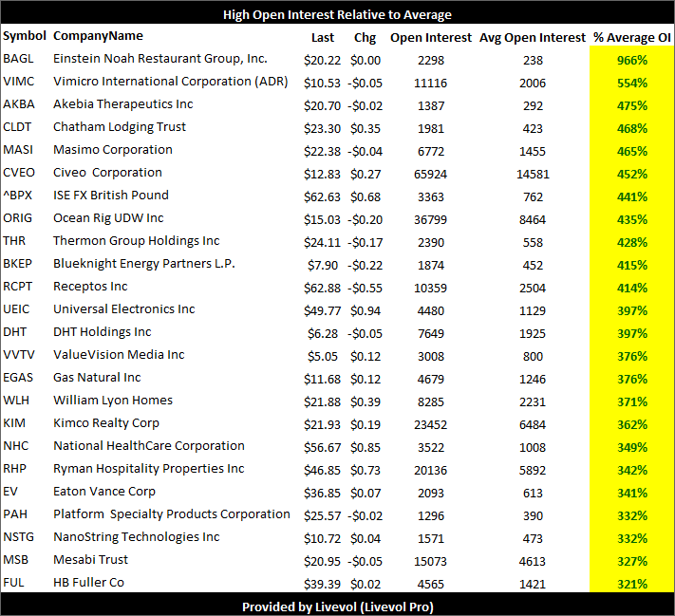Image resolution: width=675 pixels, height=616 pixels.
Task: Click ISE FX British Pound name
Action: click(111, 196)
